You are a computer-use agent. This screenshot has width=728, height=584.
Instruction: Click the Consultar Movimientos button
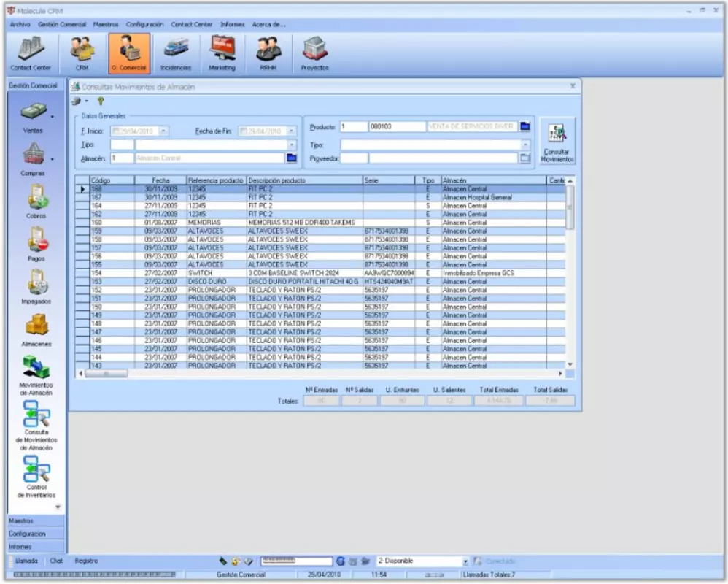coord(557,141)
